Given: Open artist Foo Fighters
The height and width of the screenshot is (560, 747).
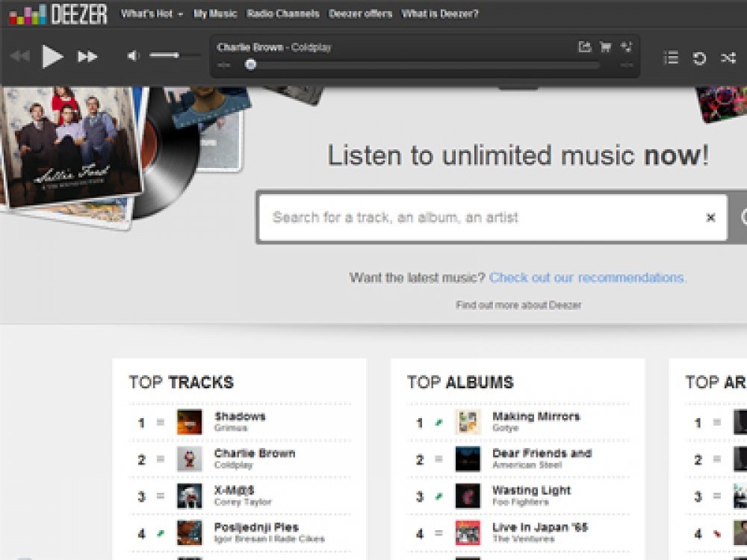Looking at the screenshot, I should point(520,503).
